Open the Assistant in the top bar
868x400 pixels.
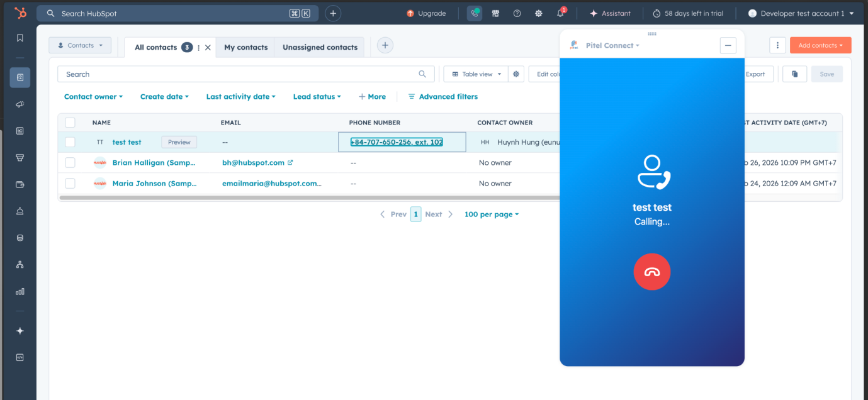point(610,13)
